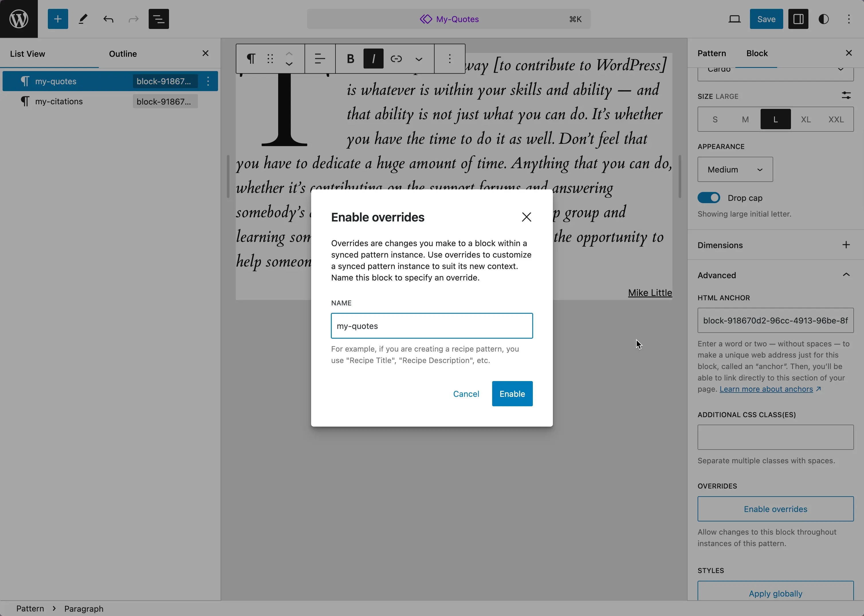Click my-quotes item in List View
Viewport: 864px width, 616px height.
(55, 81)
